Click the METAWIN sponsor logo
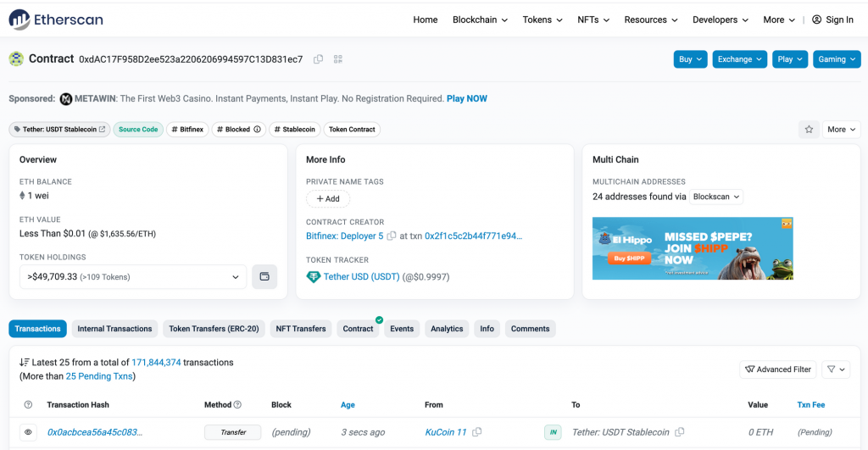This screenshot has width=868, height=450. click(x=66, y=99)
